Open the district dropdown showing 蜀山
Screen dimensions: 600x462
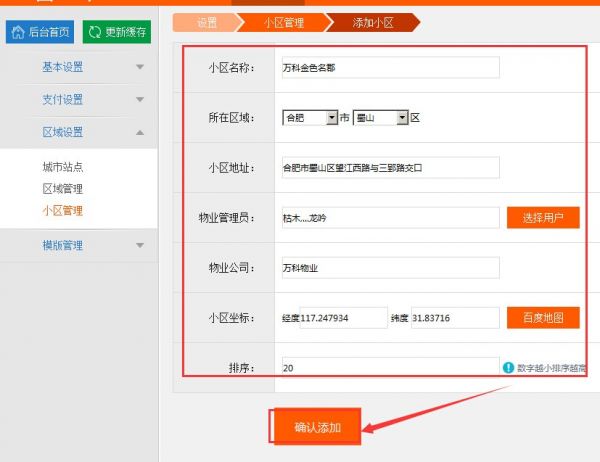[x=381, y=118]
